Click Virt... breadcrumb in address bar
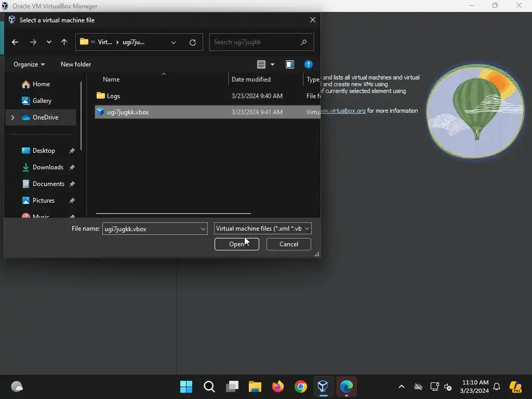Screen dimensions: 532x399 pyautogui.click(x=105, y=42)
